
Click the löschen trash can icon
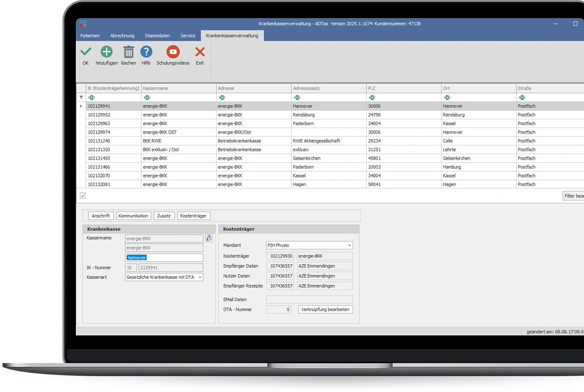(x=128, y=52)
